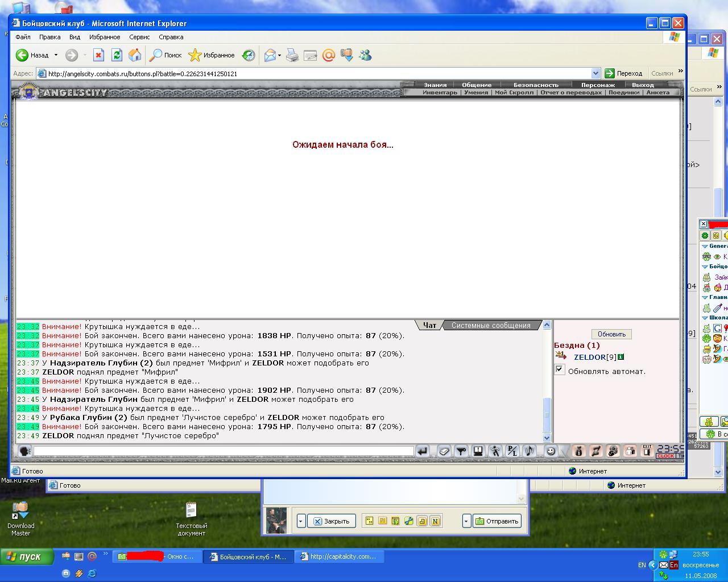Viewport: 728px width, 582px height.
Task: Send chat message with Enter arrow icon
Action: tap(423, 451)
